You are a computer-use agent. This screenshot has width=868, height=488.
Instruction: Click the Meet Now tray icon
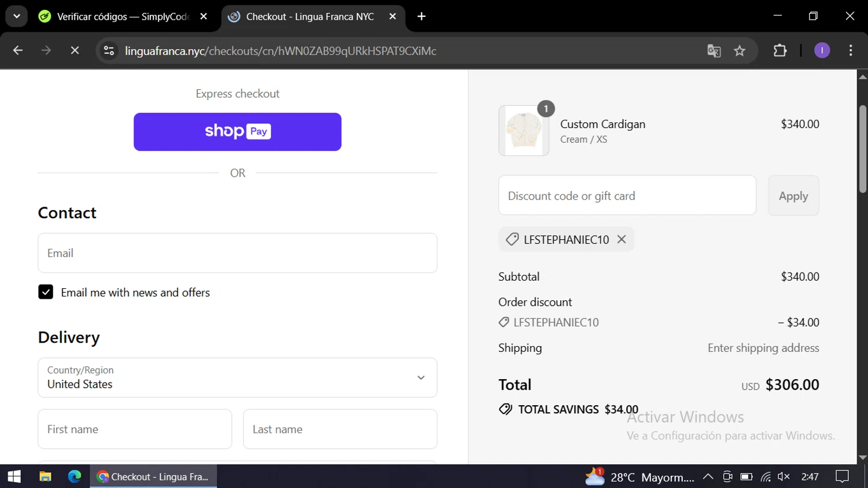click(x=728, y=476)
